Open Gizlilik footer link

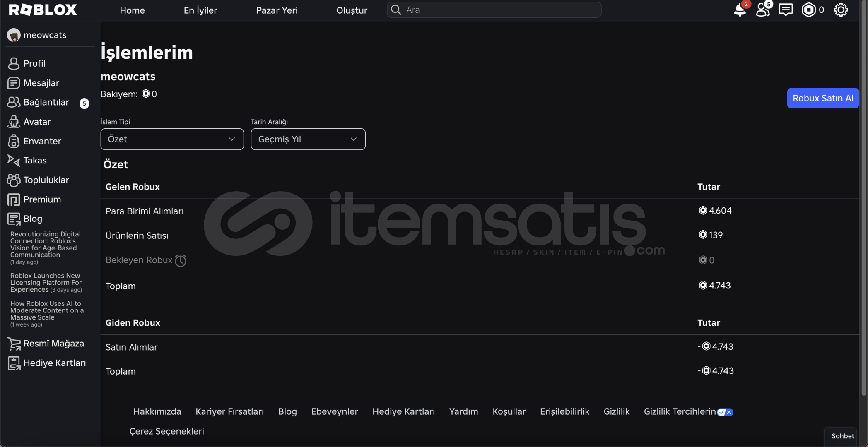[616, 412]
